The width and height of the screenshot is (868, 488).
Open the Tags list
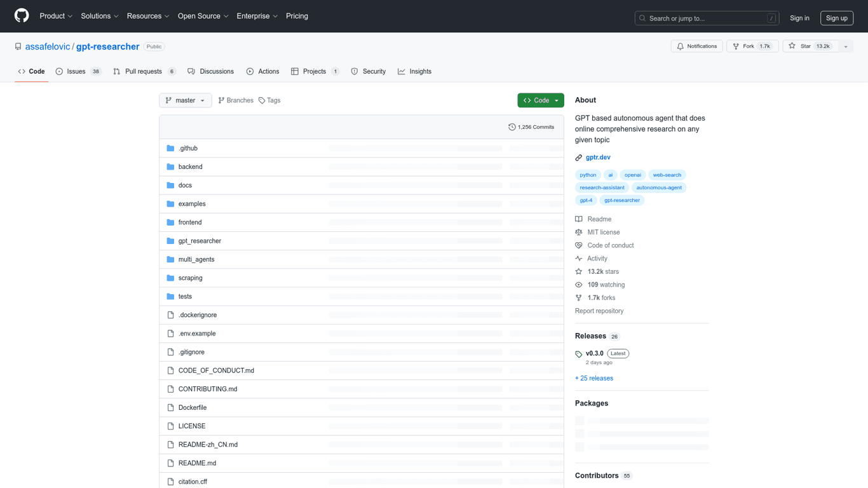click(269, 100)
